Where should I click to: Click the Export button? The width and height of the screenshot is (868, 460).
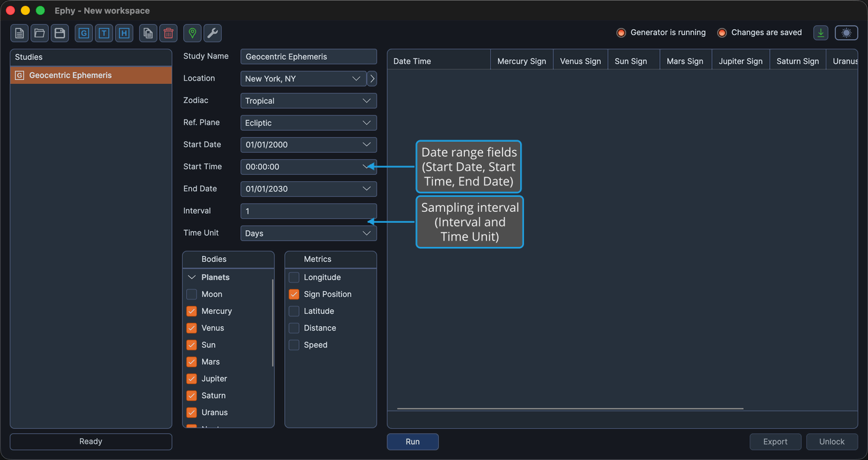(775, 442)
